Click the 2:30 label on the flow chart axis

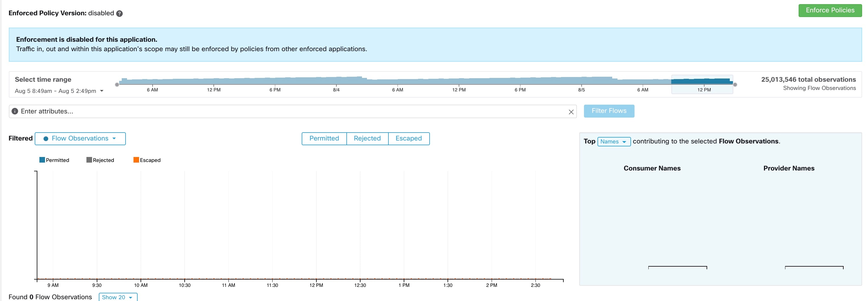click(x=535, y=285)
